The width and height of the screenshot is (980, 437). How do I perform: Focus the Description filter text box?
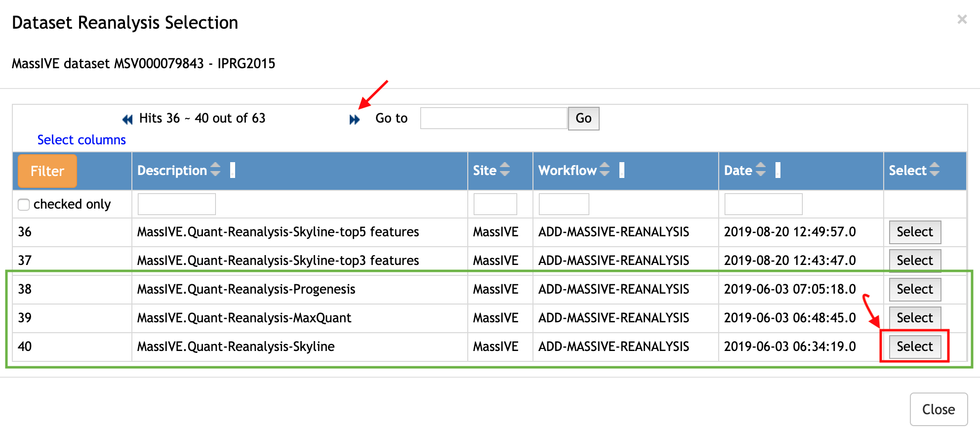click(x=176, y=204)
